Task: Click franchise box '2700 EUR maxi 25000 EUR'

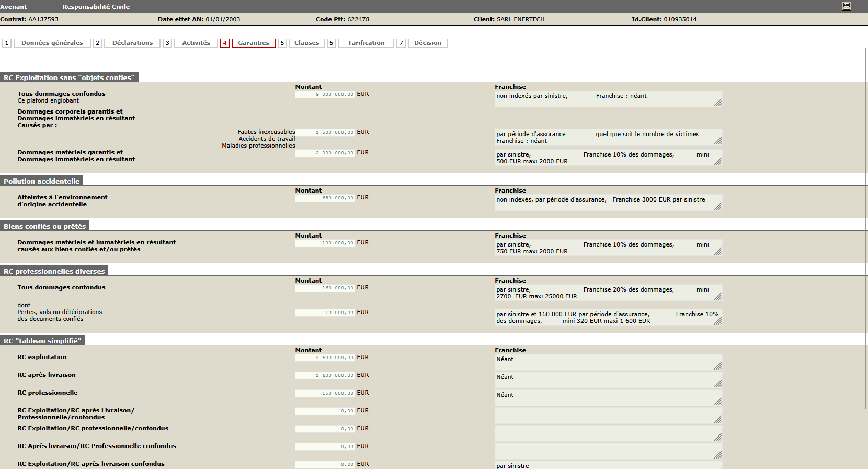Action: [x=608, y=293]
